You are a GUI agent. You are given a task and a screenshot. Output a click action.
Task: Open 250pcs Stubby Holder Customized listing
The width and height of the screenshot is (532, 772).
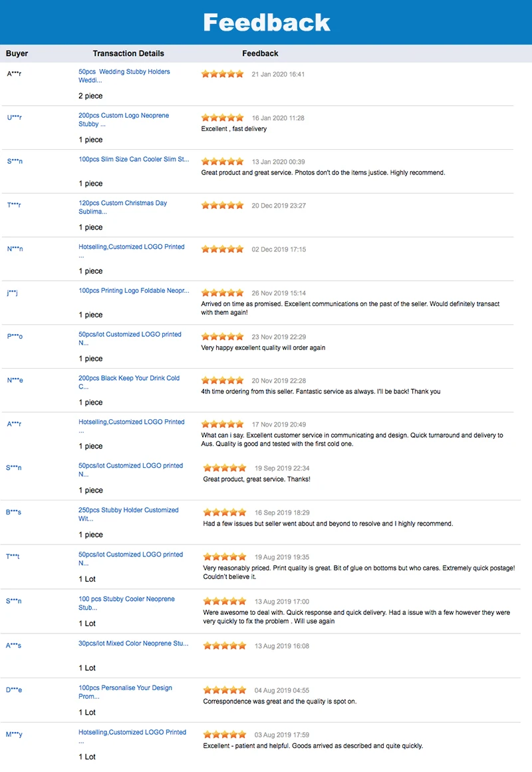coord(128,514)
